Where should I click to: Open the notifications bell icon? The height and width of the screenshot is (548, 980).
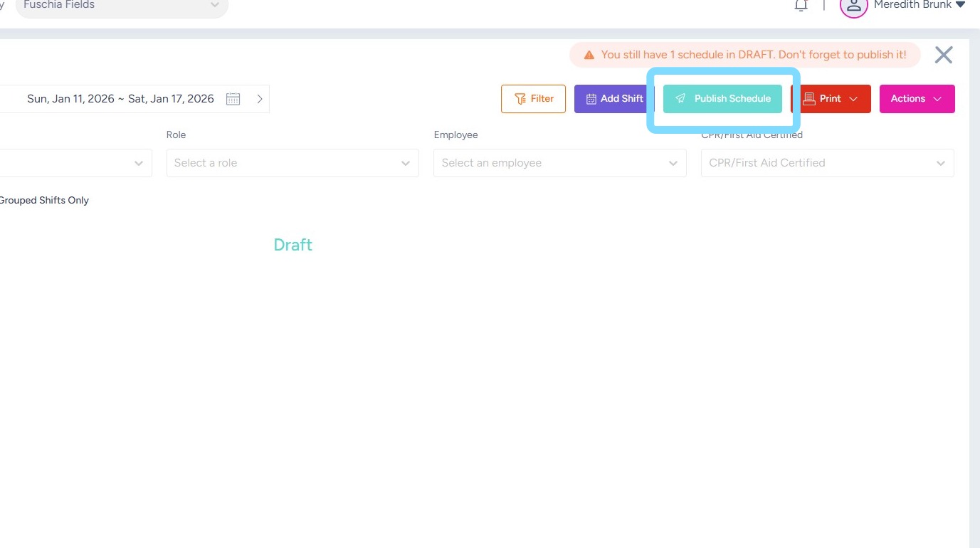pyautogui.click(x=801, y=6)
